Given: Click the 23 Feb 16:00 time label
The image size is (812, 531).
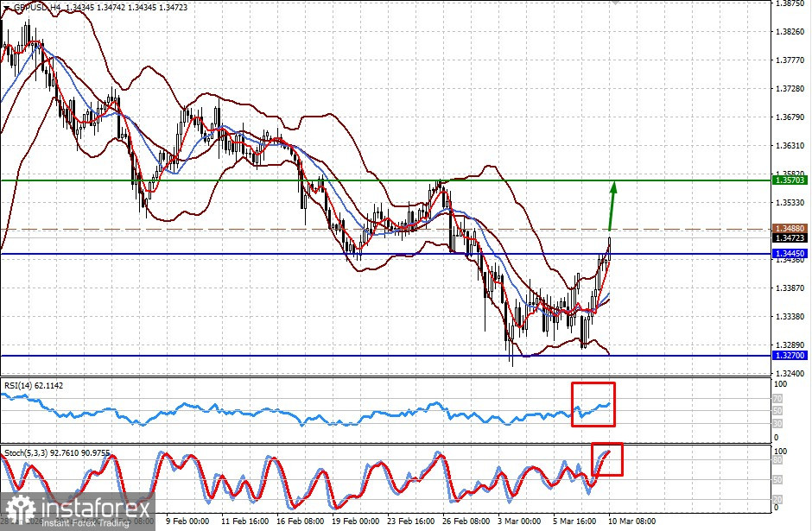Looking at the screenshot, I should [x=411, y=522].
